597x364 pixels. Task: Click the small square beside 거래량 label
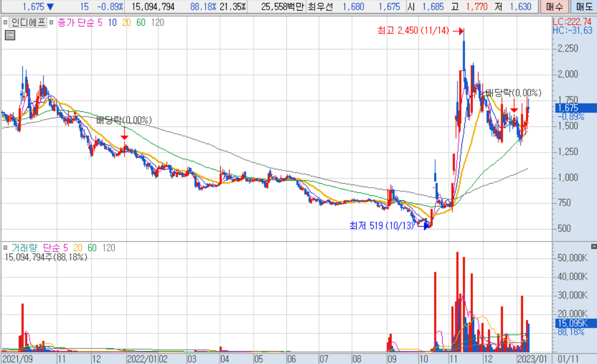(x=5, y=248)
